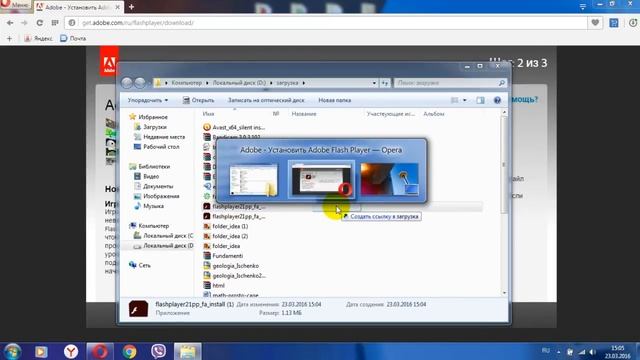Select the Adobe Flash Player browser tab
Image resolution: width=640 pixels, height=360 pixels.
(78, 7)
